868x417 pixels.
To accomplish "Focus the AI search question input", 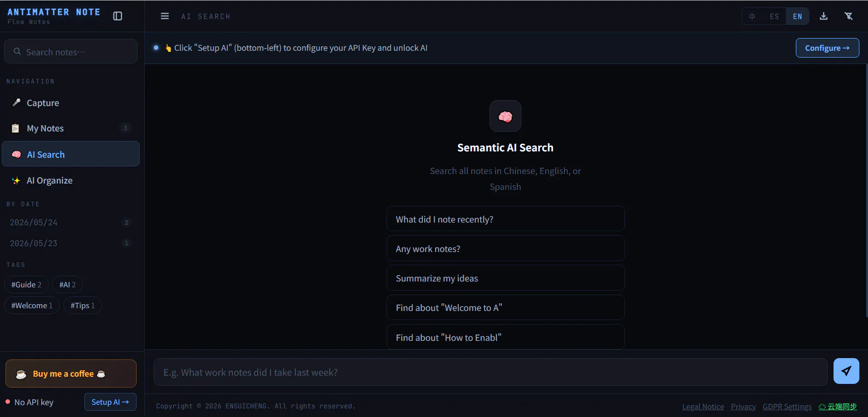I will (490, 372).
